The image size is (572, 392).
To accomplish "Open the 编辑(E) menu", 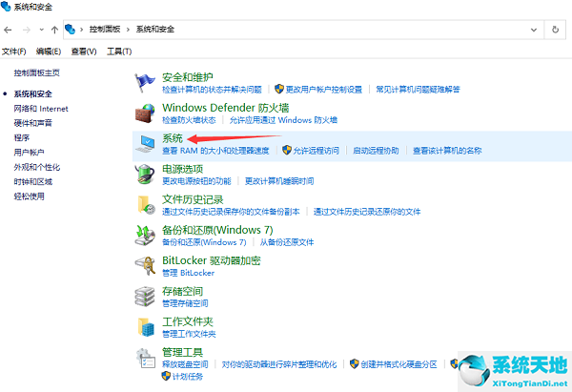I will [x=49, y=52].
